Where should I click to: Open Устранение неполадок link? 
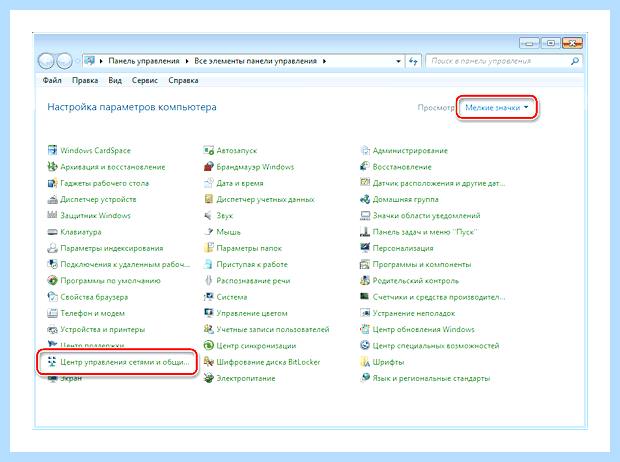(414, 313)
